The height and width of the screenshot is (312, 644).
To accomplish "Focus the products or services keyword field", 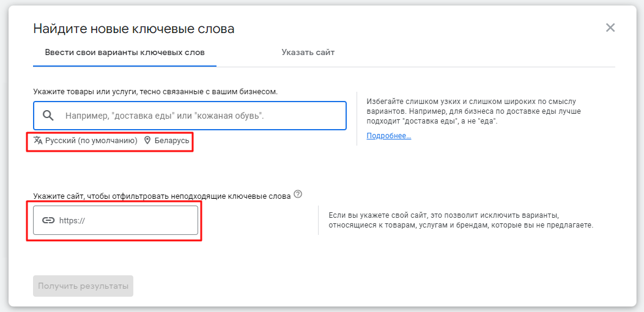I will pos(202,116).
